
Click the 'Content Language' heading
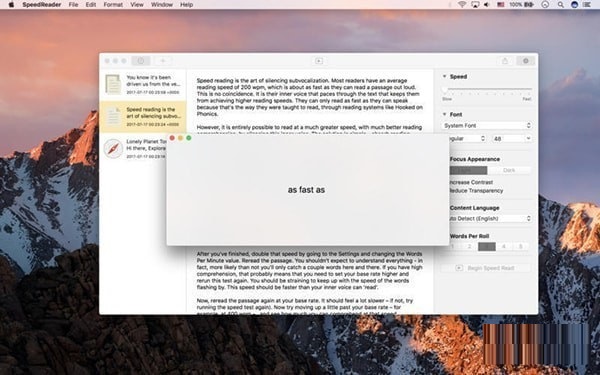pyautogui.click(x=474, y=208)
